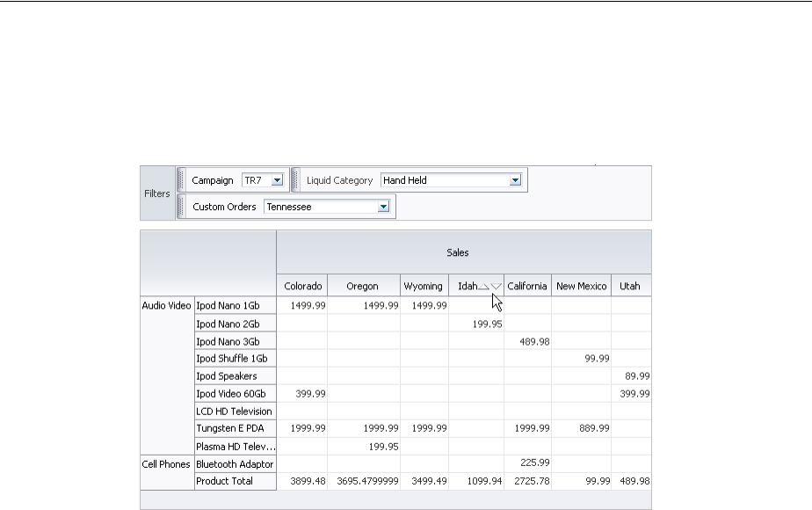Select the Wyoming column header
This screenshot has height=510, width=812.
424,286
